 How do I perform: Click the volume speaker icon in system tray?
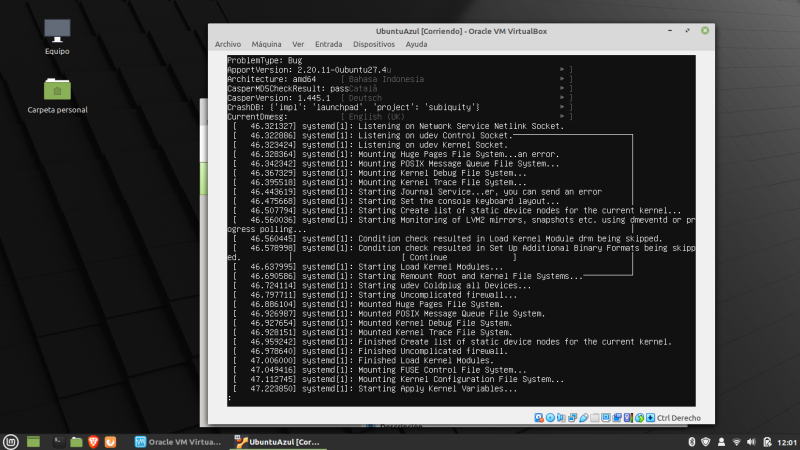click(x=752, y=441)
